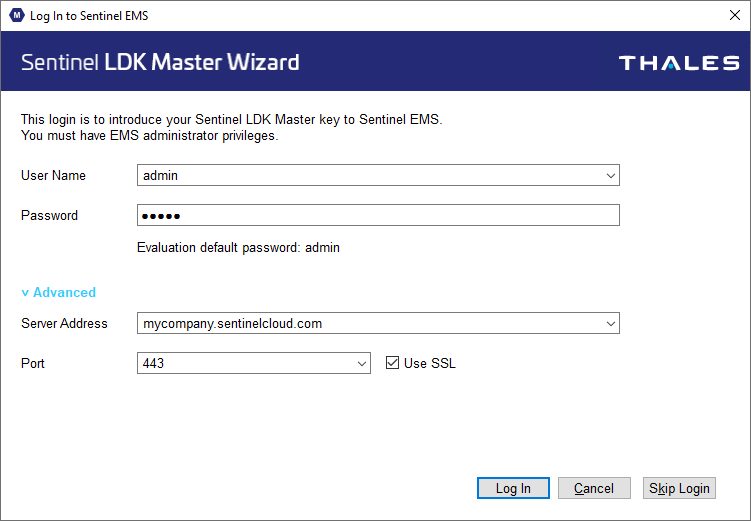Viewport: 751px width, 521px height.
Task: Click the THALES logo in the header
Action: 679,63
